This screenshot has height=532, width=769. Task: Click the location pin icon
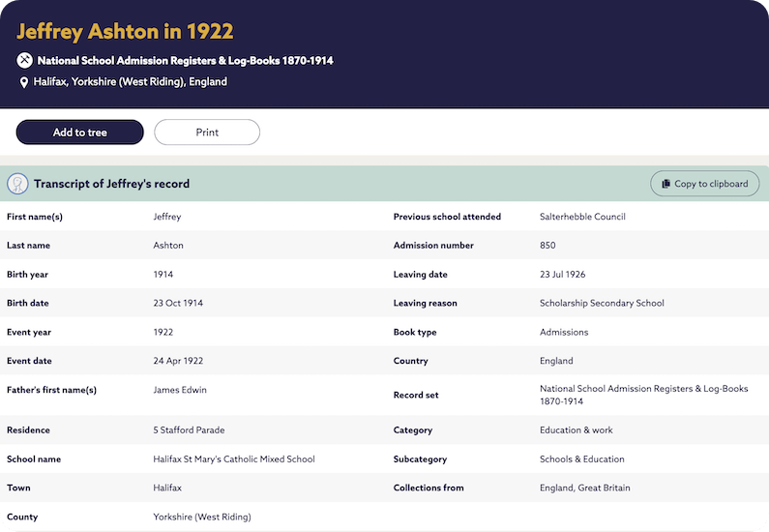(25, 82)
